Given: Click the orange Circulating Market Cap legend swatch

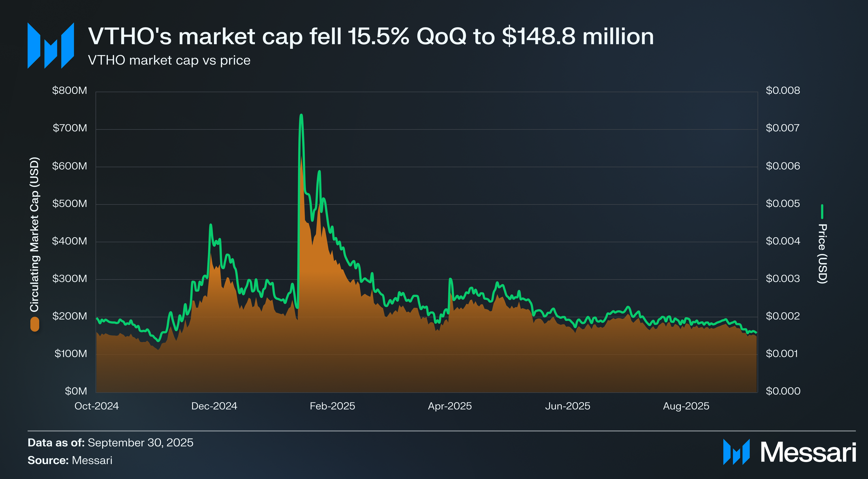Looking at the screenshot, I should coord(35,324).
